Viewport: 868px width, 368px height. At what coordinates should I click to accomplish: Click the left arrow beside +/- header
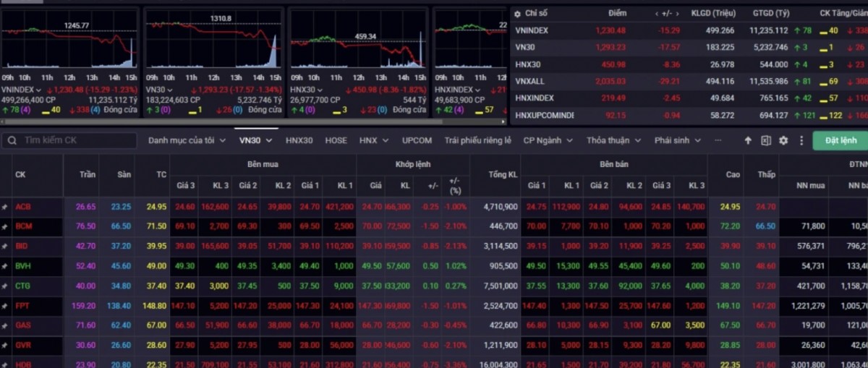pos(657,13)
